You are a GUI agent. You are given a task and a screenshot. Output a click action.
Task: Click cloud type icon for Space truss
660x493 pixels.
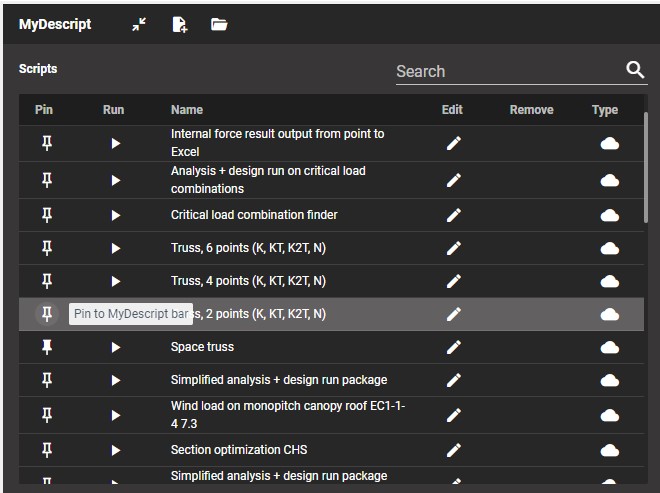point(609,347)
